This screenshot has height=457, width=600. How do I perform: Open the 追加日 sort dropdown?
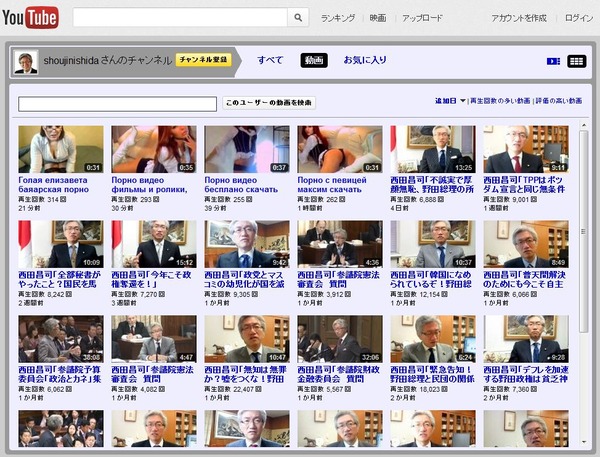click(450, 101)
